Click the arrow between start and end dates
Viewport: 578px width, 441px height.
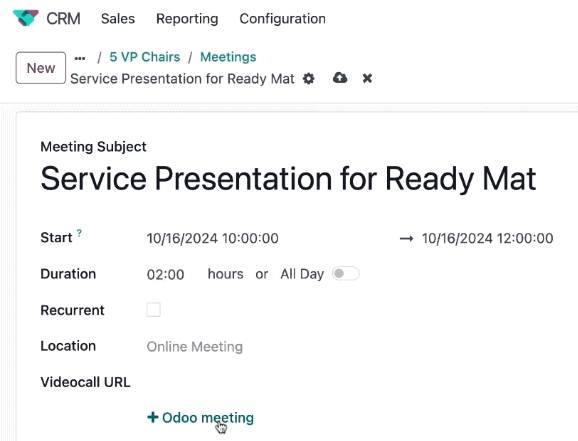tap(406, 239)
